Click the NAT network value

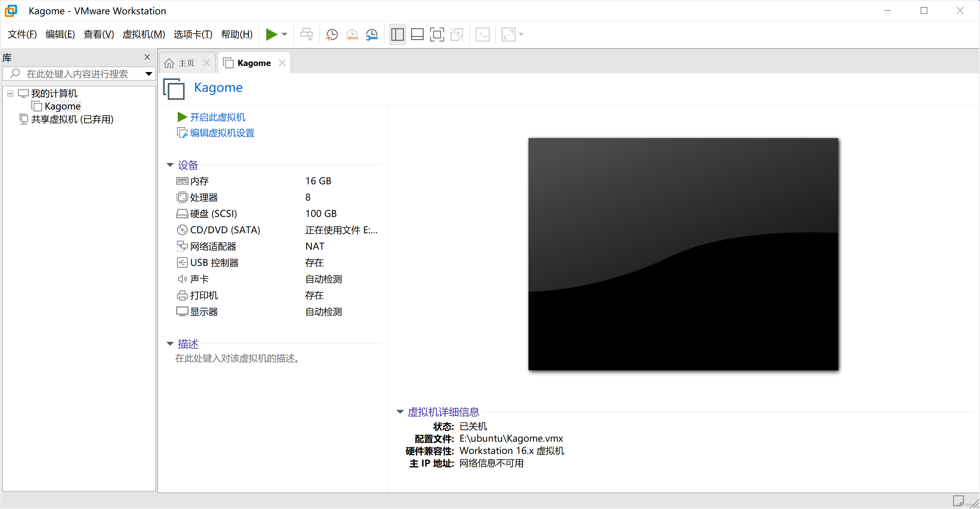pyautogui.click(x=315, y=247)
